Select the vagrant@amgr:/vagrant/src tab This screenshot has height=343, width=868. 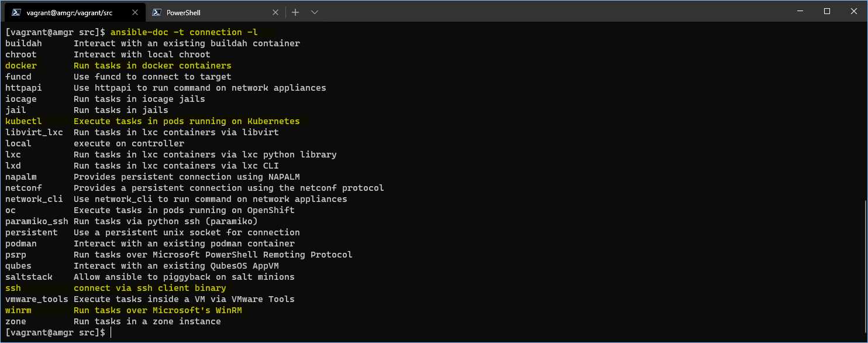(x=70, y=11)
